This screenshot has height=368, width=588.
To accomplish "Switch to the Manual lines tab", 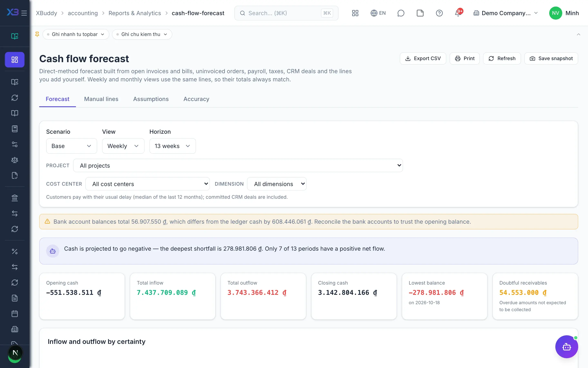I will click(x=101, y=99).
